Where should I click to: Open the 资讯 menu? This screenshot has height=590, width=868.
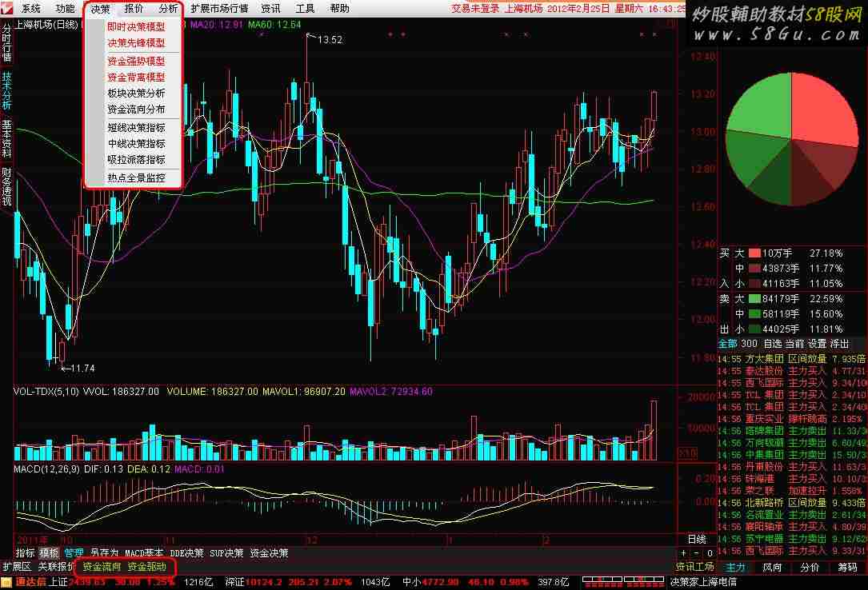[x=270, y=8]
